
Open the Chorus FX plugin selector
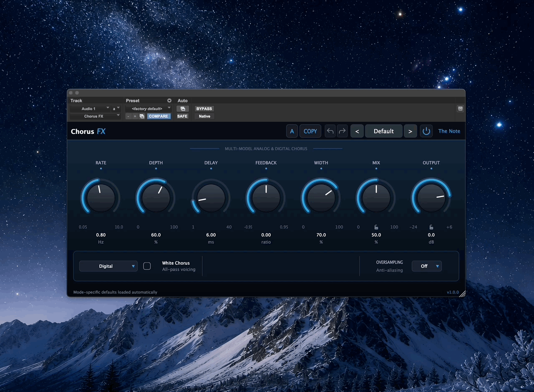pos(95,116)
